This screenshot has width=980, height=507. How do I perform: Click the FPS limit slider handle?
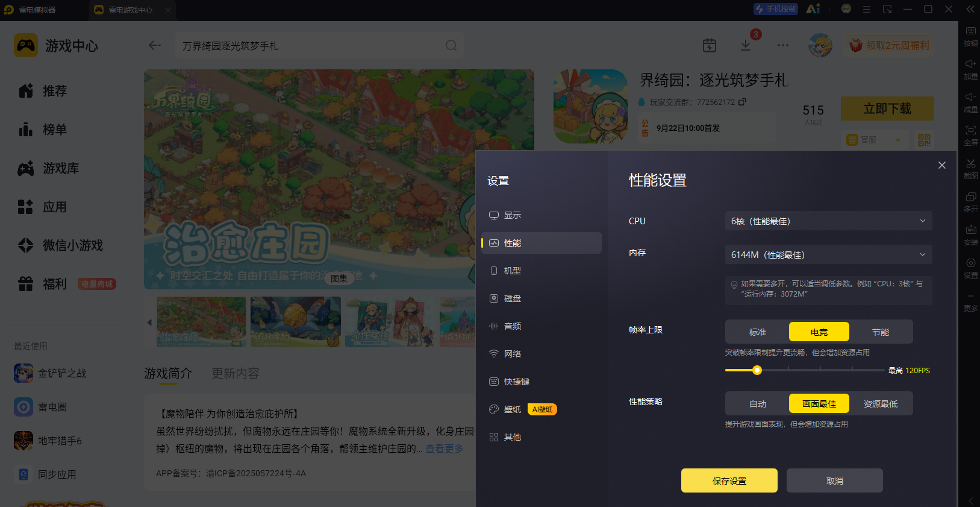click(757, 370)
